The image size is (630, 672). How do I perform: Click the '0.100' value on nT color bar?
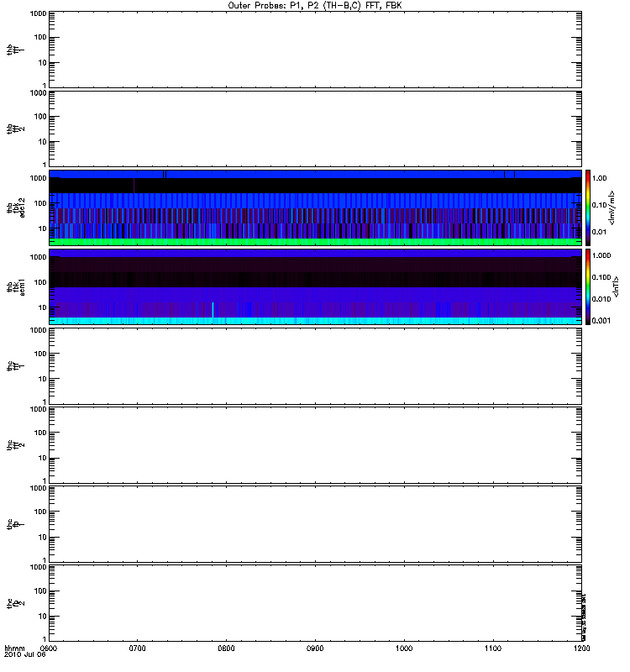click(x=601, y=277)
